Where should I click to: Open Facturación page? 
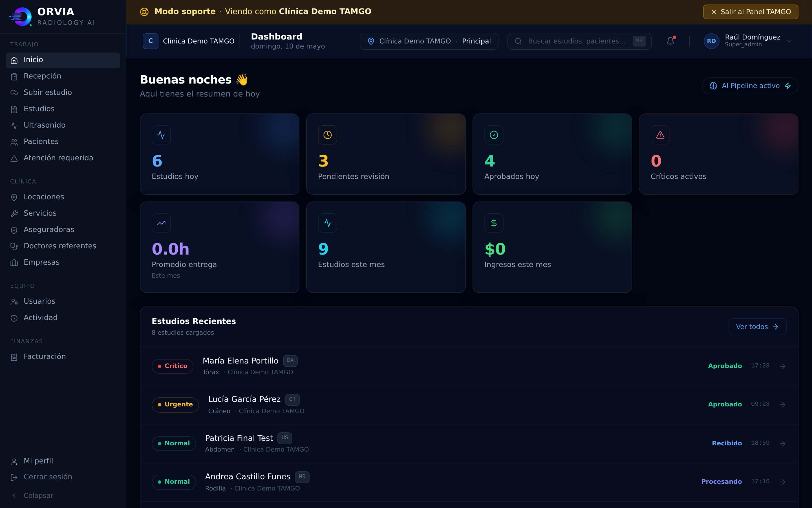pos(63,357)
